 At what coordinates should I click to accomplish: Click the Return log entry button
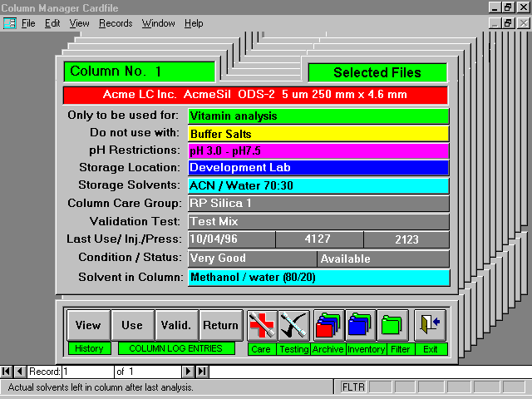[221, 325]
